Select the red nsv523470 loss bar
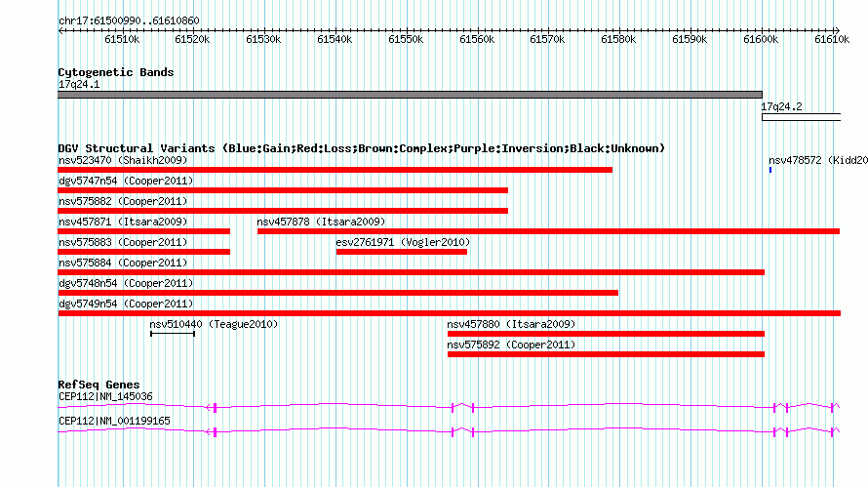 click(335, 170)
